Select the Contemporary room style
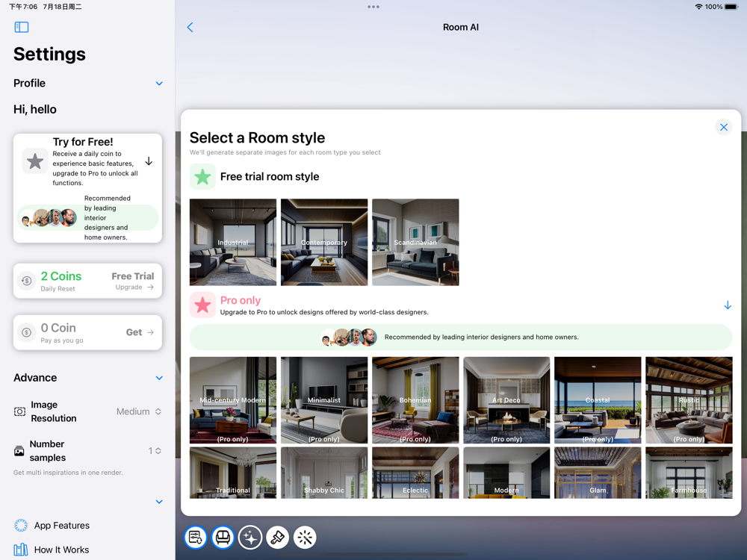Screen dimensions: 747x560 tap(324, 243)
